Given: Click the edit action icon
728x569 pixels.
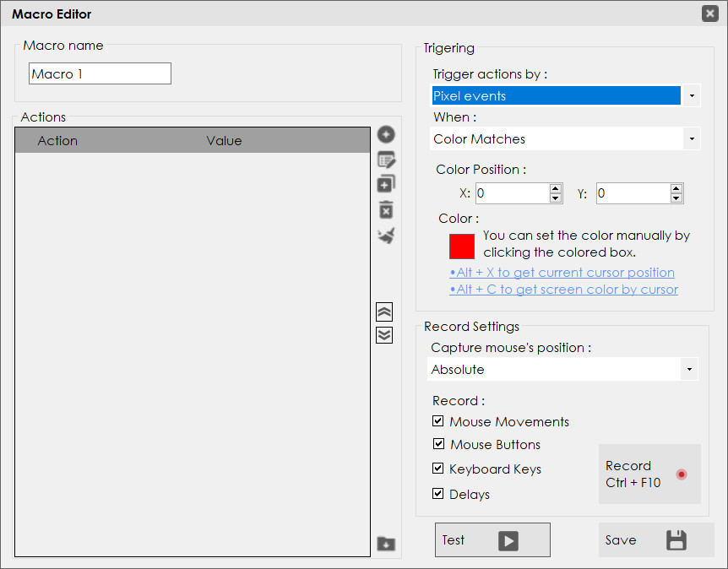Looking at the screenshot, I should pos(386,160).
